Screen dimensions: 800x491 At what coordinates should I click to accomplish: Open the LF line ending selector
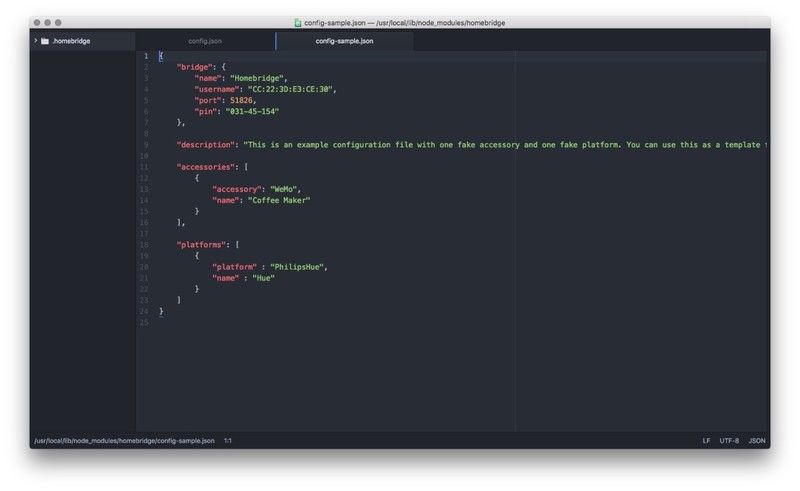pos(706,440)
